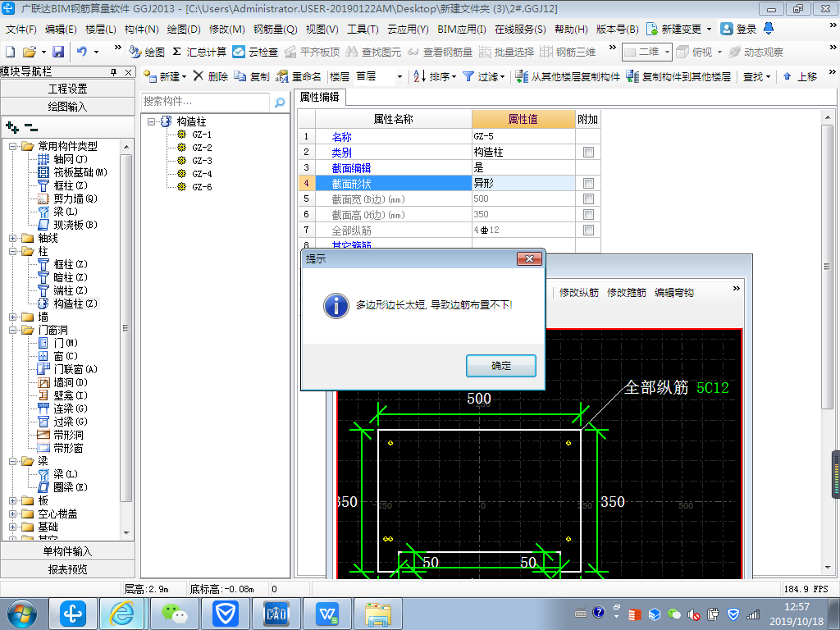
Task: Open the 文件(F) menu
Action: [x=21, y=29]
